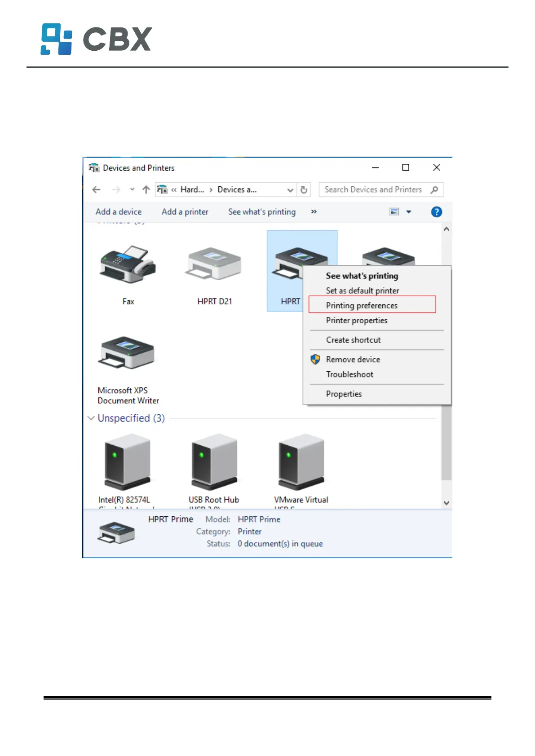
Task: Click See what's printing toolbar button
Action: point(262,212)
